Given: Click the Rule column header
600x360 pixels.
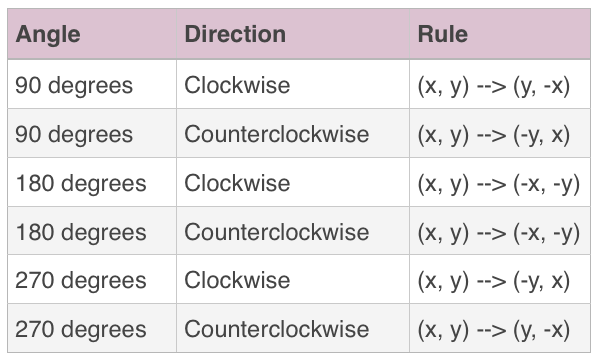Looking at the screenshot, I should (443, 34).
